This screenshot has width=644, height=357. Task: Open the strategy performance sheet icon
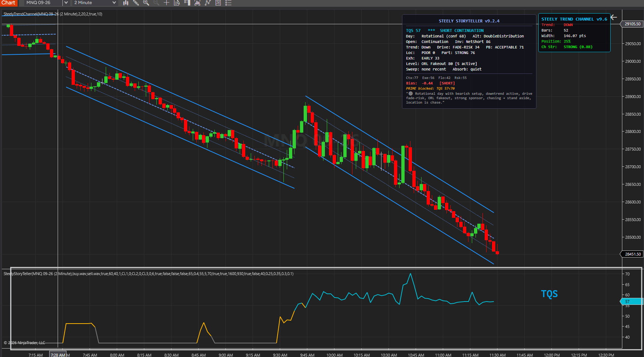pyautogui.click(x=218, y=3)
